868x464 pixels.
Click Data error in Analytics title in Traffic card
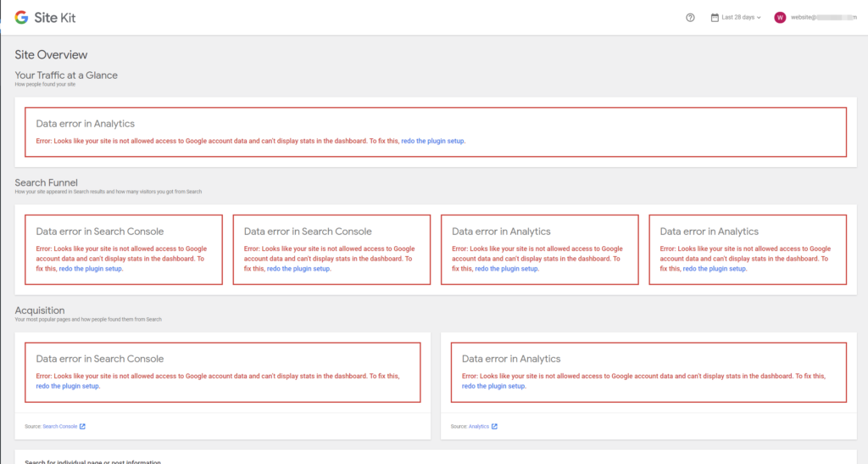tap(86, 124)
